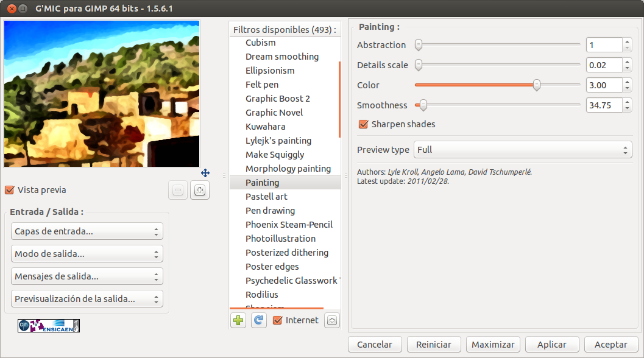Click the Smoothness value field 34.75
644x358 pixels.
[x=604, y=105]
